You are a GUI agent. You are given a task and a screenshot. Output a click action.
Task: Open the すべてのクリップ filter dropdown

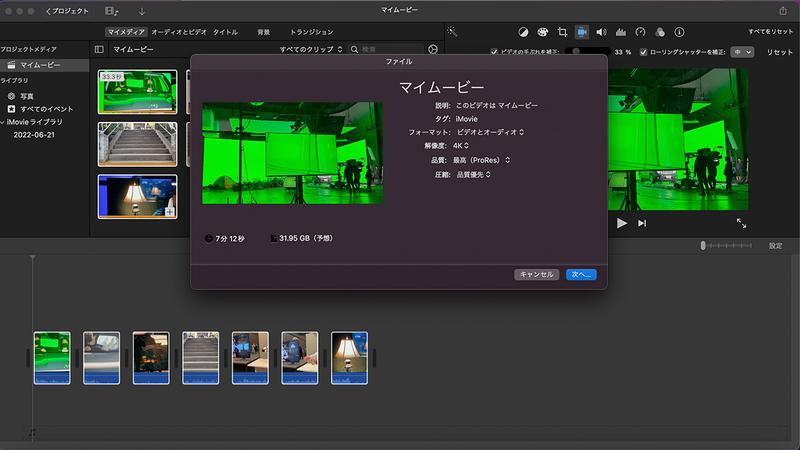[311, 49]
